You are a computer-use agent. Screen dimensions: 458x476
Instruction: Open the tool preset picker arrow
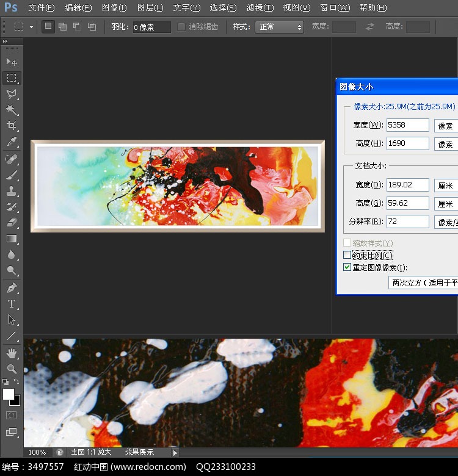31,27
